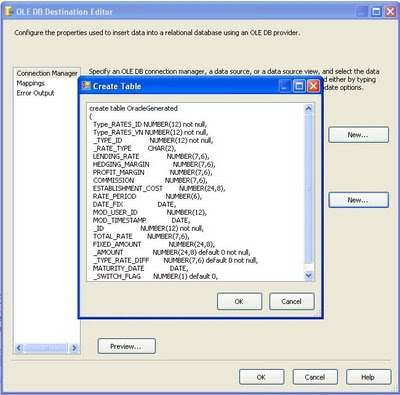Click the Preview... button
The height and width of the screenshot is (395, 400).
126,346
